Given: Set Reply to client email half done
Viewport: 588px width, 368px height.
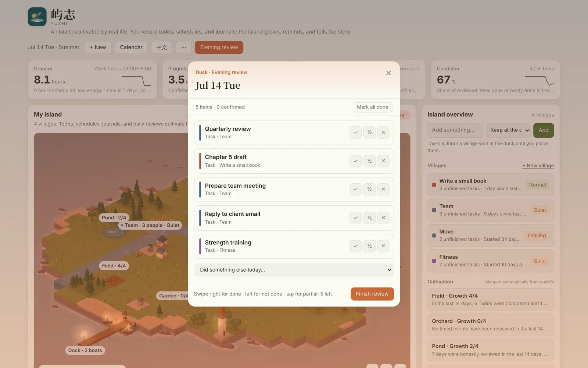Looking at the screenshot, I should 369,218.
